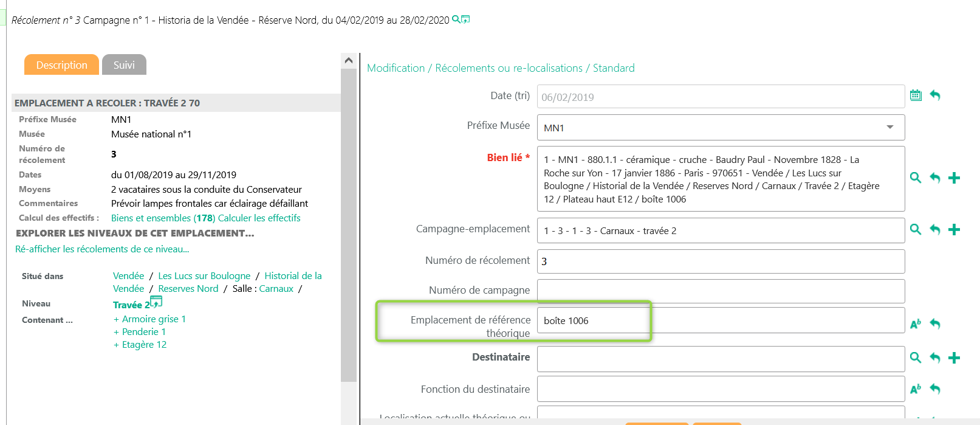Click the search icon beside Campagne-emplacement
Viewport: 980px width, 425px height.
(916, 229)
